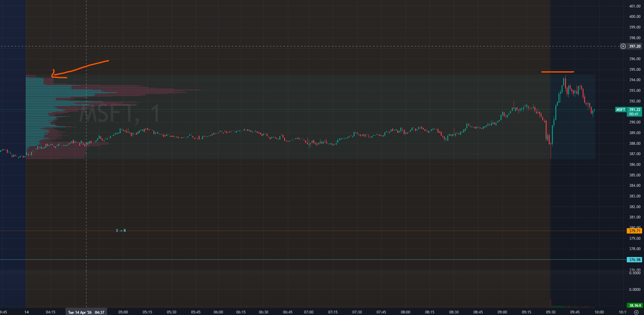Select the short orange line above session high

pos(558,72)
